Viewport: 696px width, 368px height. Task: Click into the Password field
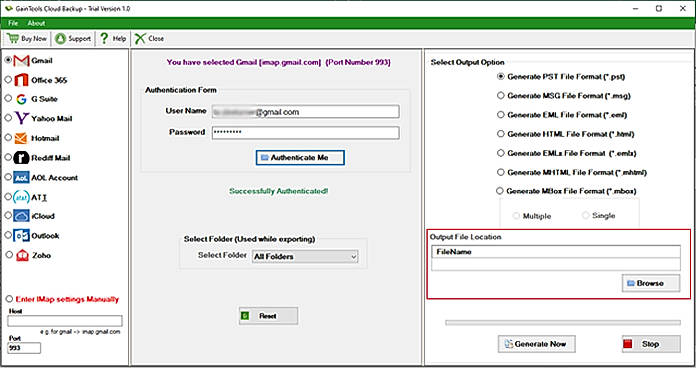(305, 132)
